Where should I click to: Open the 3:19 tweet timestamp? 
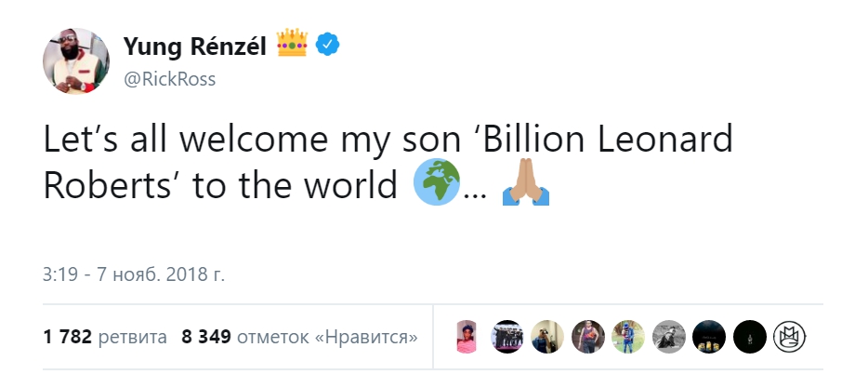coord(134,274)
